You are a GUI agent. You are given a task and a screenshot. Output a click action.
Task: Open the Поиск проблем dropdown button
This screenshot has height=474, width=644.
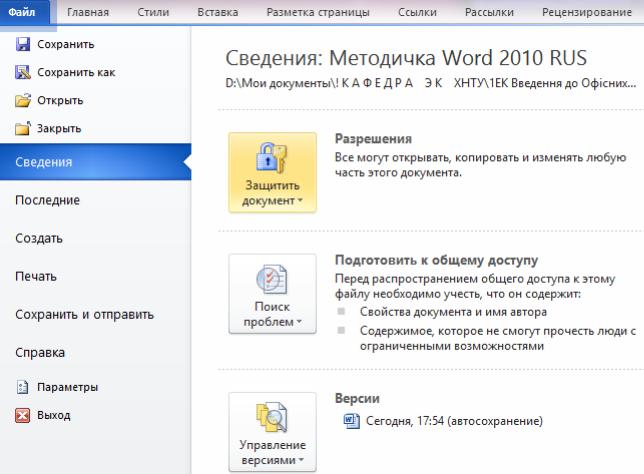272,294
